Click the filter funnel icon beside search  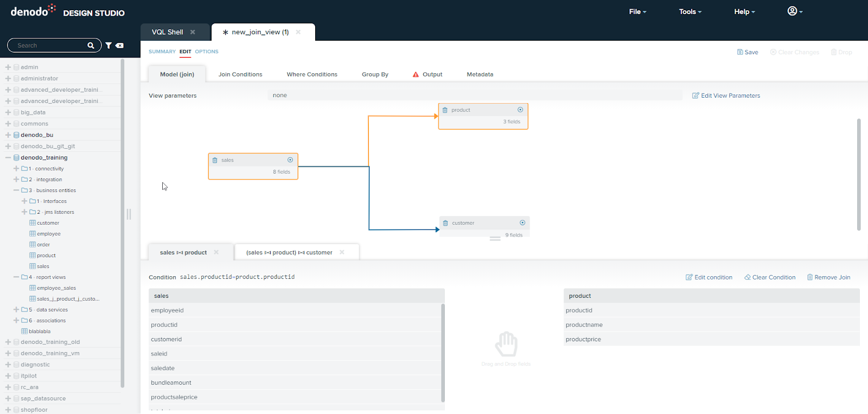(x=108, y=46)
